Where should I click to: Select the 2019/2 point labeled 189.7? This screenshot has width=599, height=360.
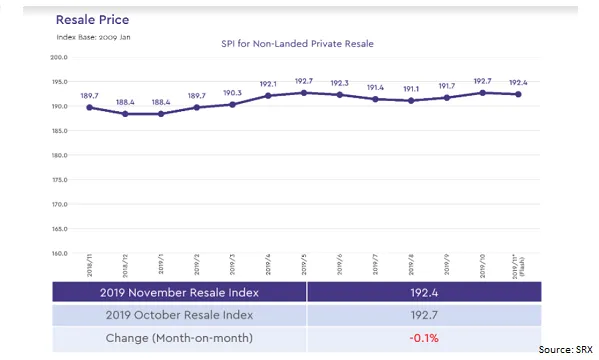197,107
